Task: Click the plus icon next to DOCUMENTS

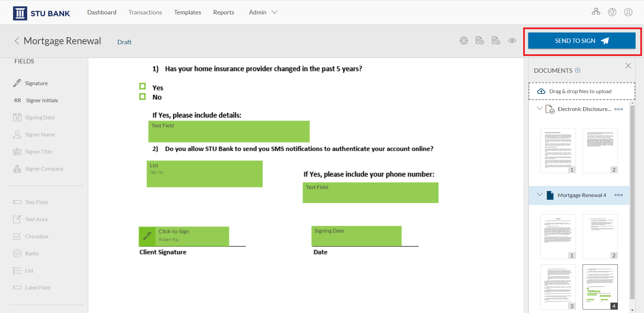Action: [578, 70]
